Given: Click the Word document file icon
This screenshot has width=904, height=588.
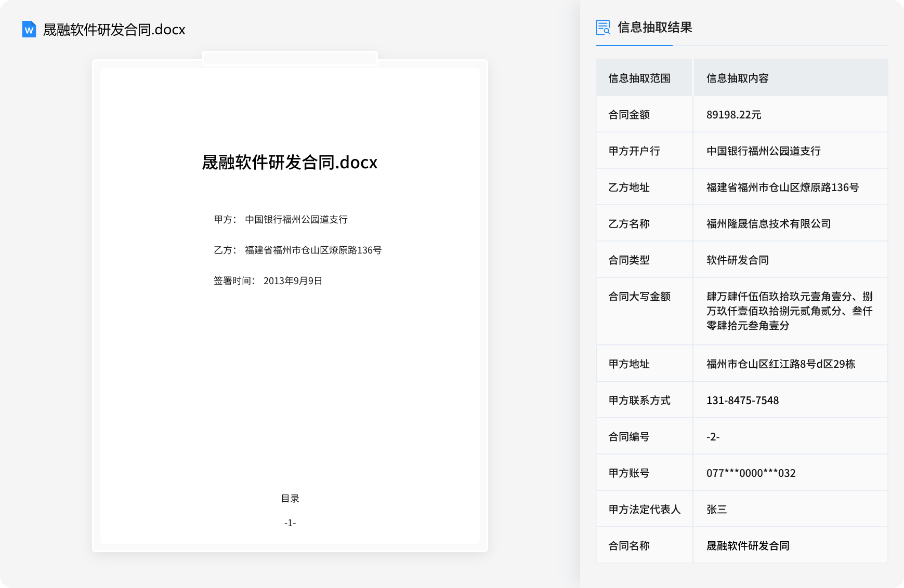Looking at the screenshot, I should click(x=29, y=29).
